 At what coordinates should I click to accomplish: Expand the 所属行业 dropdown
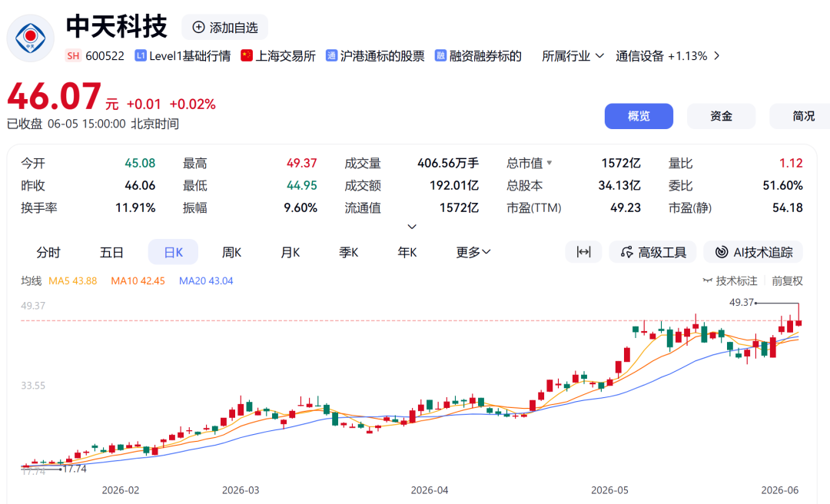click(573, 55)
